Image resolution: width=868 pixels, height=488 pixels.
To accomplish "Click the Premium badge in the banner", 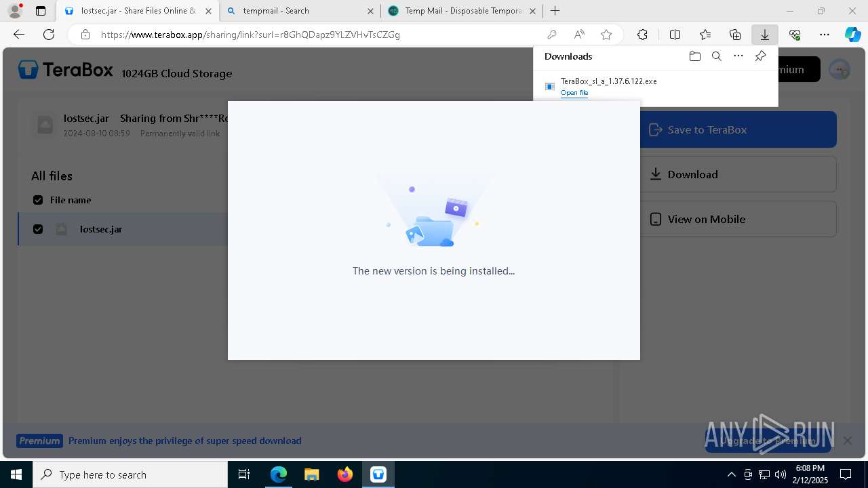I will [x=39, y=441].
